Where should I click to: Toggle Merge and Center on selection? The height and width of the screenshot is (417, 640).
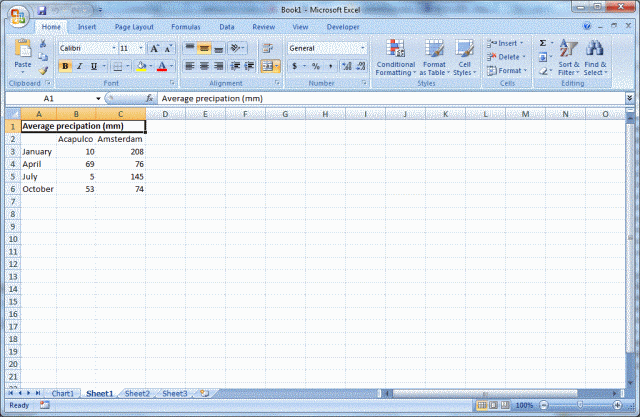[267, 66]
